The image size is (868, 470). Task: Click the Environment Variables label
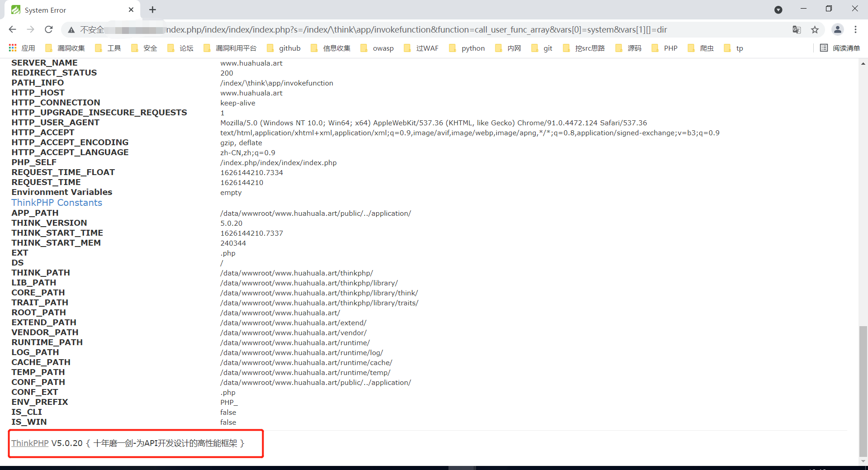point(62,192)
